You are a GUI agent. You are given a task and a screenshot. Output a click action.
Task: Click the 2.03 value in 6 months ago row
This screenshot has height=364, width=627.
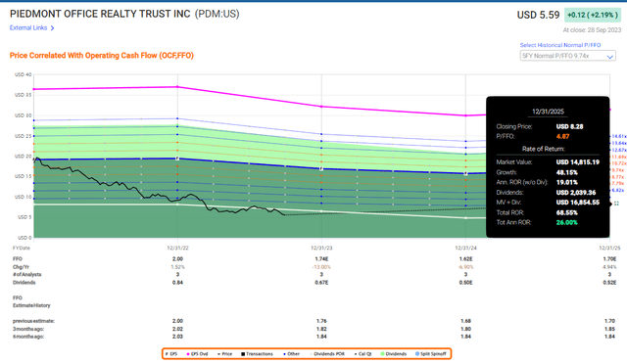point(177,337)
